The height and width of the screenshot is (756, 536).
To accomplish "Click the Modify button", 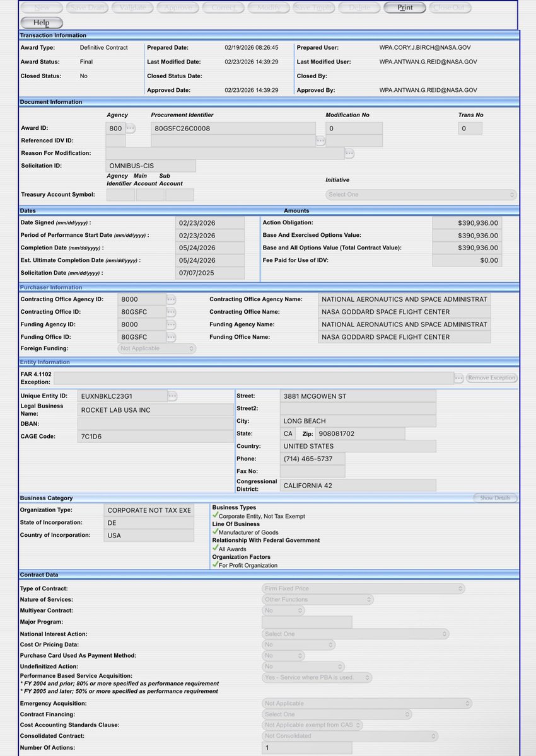I will coord(269,8).
